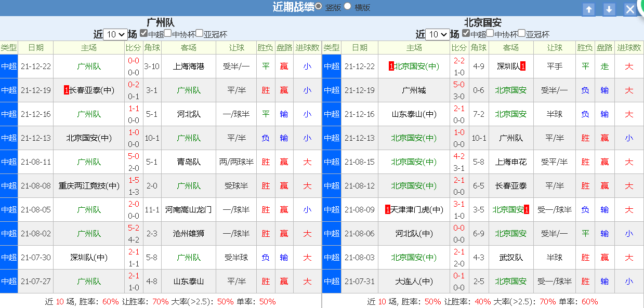The image size is (644, 308).
Task: Click 比分 column header in 广州队 table
Action: 134,48
